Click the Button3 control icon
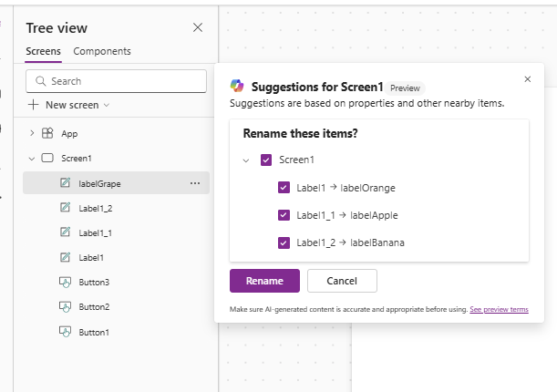 [65, 283]
